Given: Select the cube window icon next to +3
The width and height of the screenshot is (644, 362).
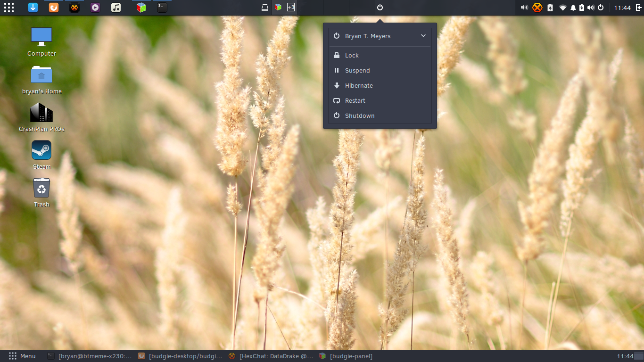Looking at the screenshot, I should pos(279,8).
